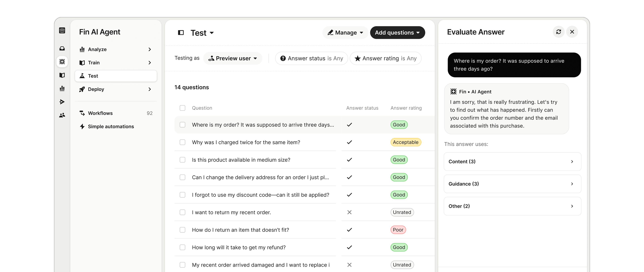This screenshot has width=644, height=272.
Task: Check the 'I forgot to use my discount code' checkbox
Action: coord(182,195)
